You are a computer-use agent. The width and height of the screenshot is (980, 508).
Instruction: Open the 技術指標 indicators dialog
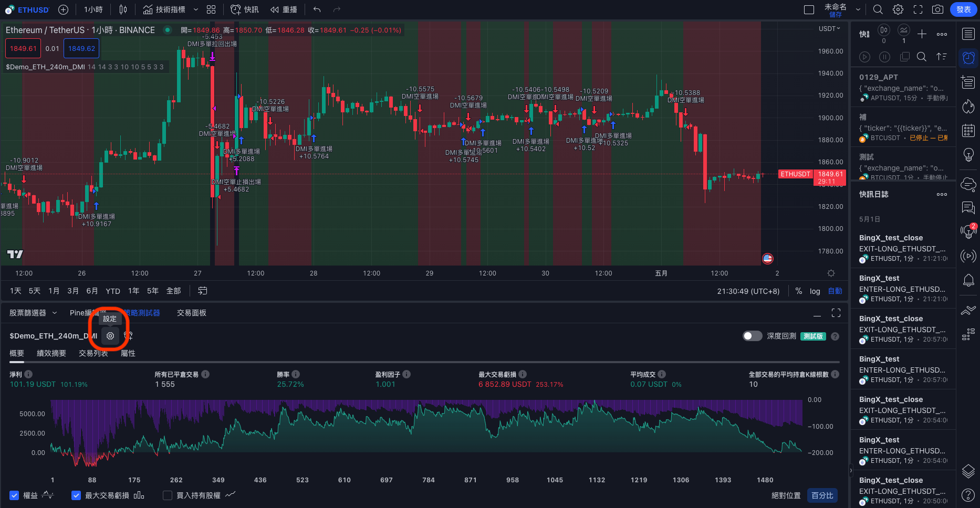pyautogui.click(x=164, y=9)
